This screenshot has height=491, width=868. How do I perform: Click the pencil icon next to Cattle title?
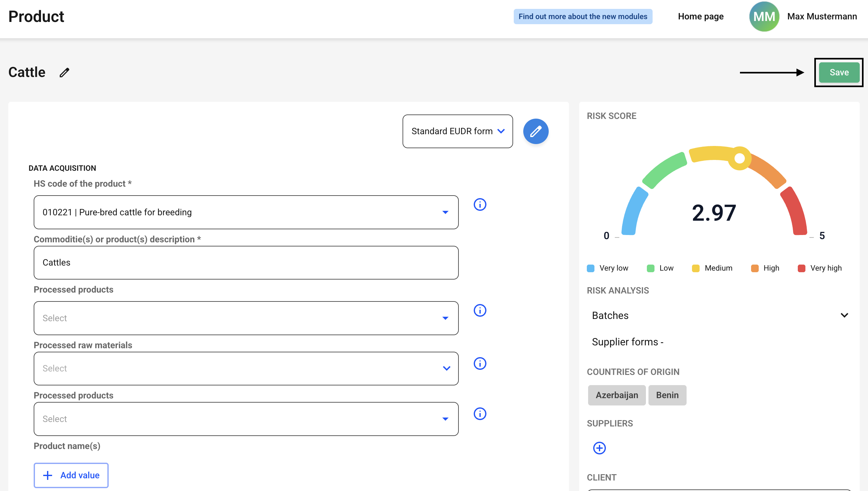pyautogui.click(x=64, y=73)
